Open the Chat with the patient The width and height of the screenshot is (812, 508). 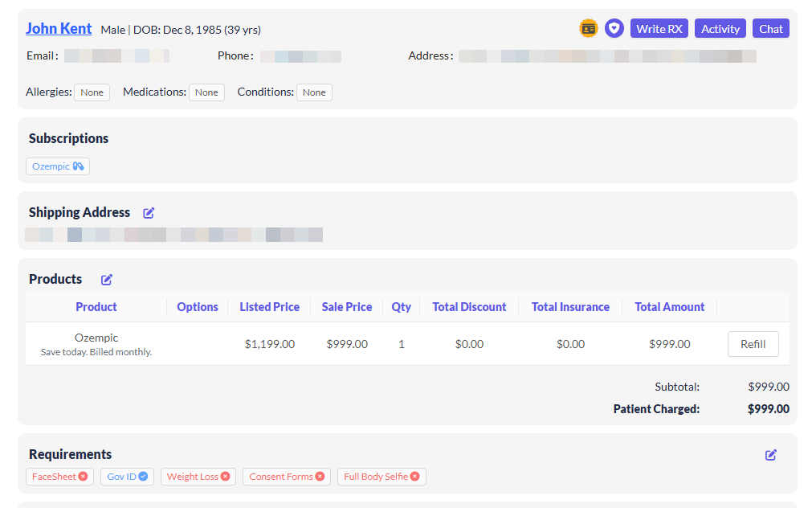pos(770,28)
